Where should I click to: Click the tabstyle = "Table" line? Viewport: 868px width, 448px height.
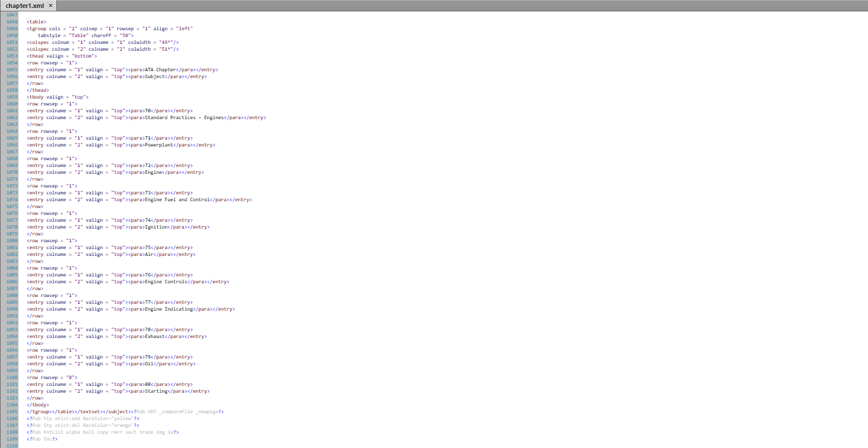pos(85,35)
